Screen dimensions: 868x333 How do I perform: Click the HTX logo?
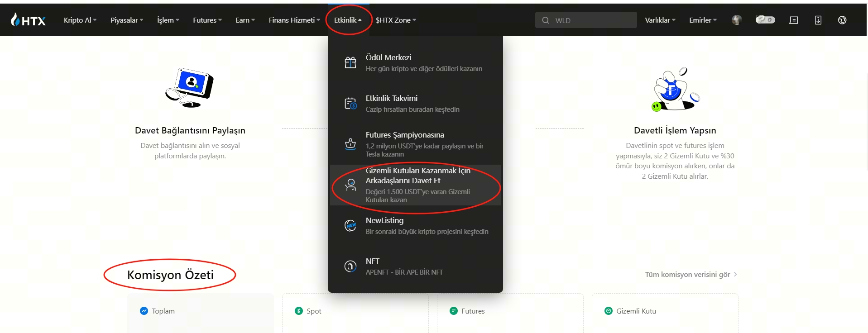tap(28, 20)
